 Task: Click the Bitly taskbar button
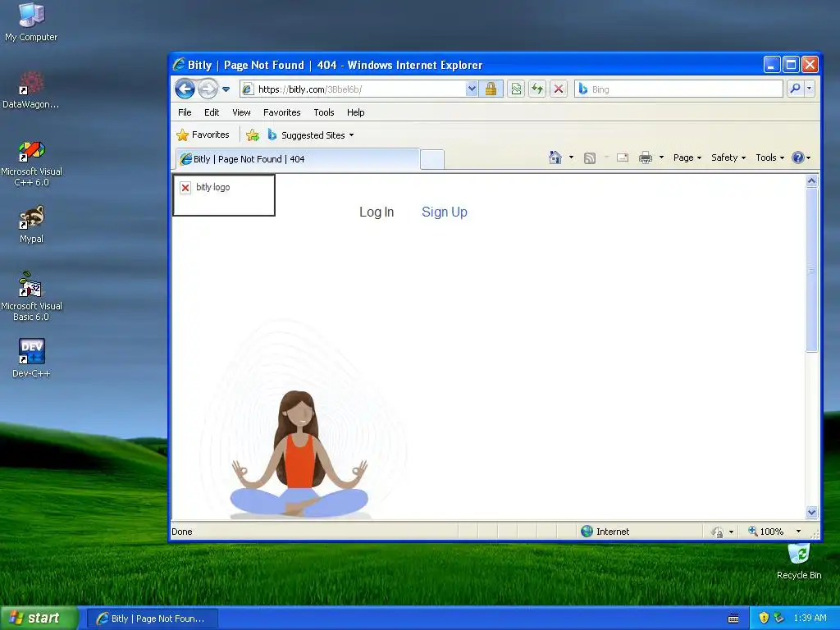153,619
